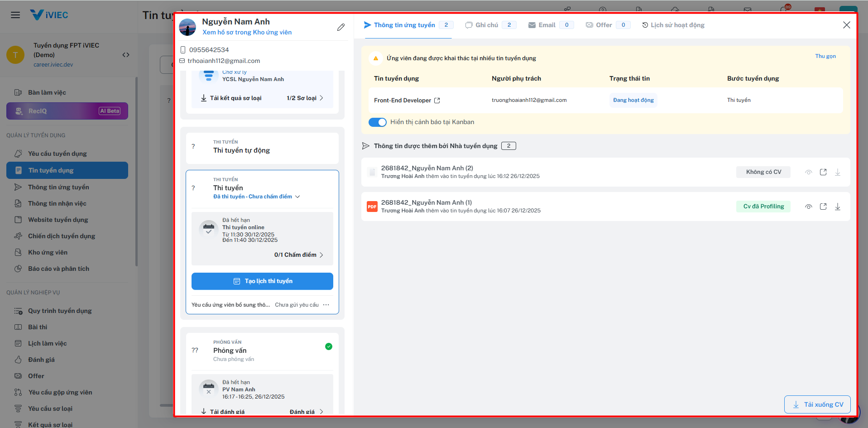The height and width of the screenshot is (428, 868).
Task: Open Xem hồ sơ trong Kho ứng viên link
Action: pyautogui.click(x=247, y=33)
